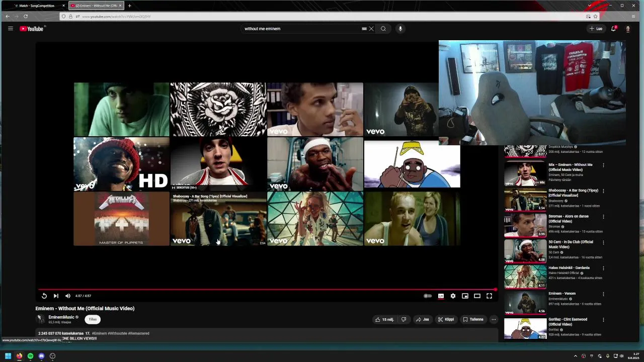Open more actions ellipsis under video
Viewport: 644px width, 362px height.
(494, 319)
